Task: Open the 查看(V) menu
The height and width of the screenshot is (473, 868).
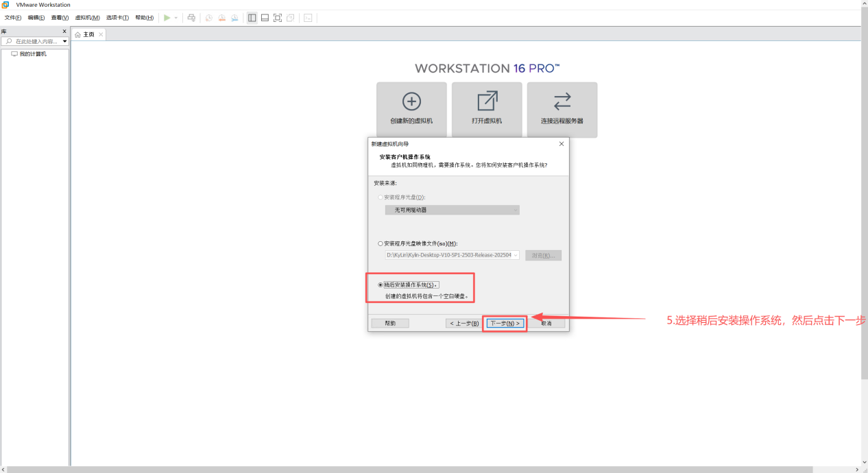Action: click(x=60, y=18)
